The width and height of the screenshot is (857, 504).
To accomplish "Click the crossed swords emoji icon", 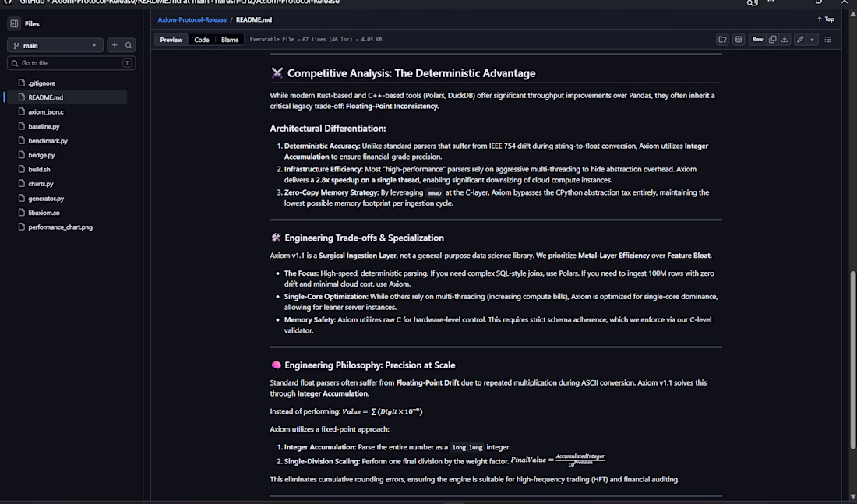I will pos(277,72).
